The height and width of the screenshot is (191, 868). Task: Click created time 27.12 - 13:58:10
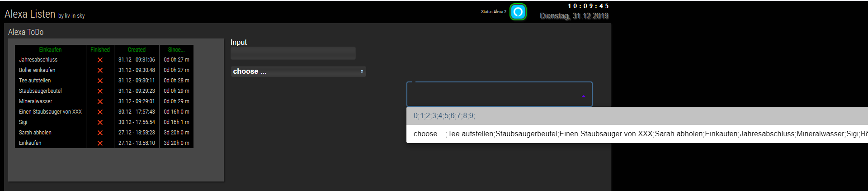click(x=137, y=143)
